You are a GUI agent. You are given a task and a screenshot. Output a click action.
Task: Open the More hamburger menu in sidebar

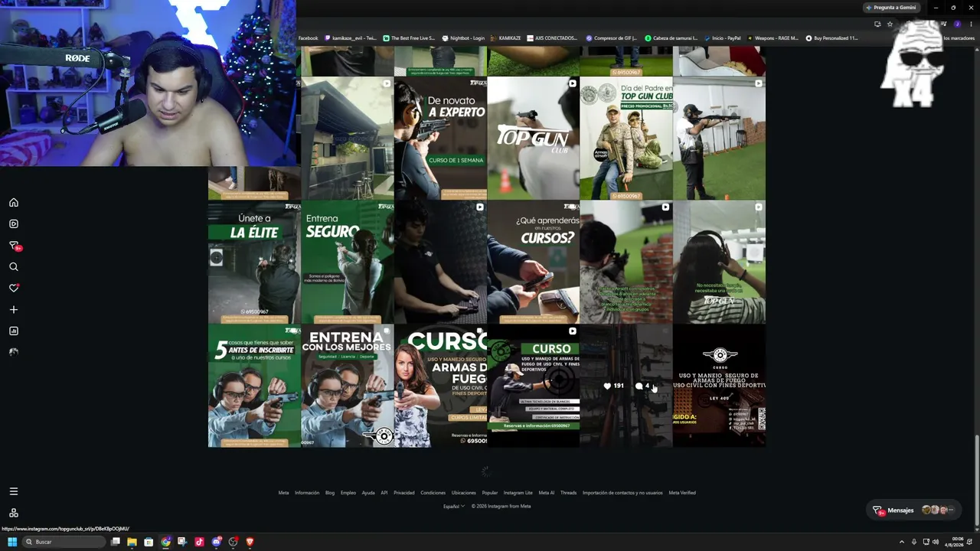[14, 491]
